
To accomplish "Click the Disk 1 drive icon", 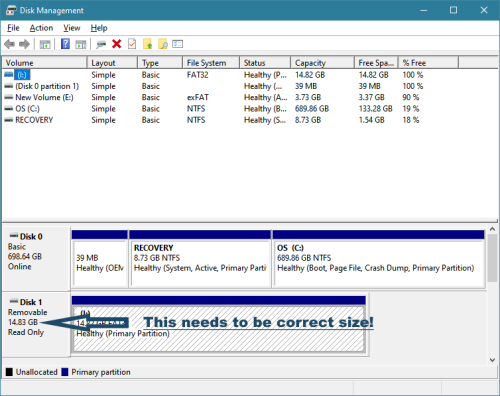I will coord(14,301).
